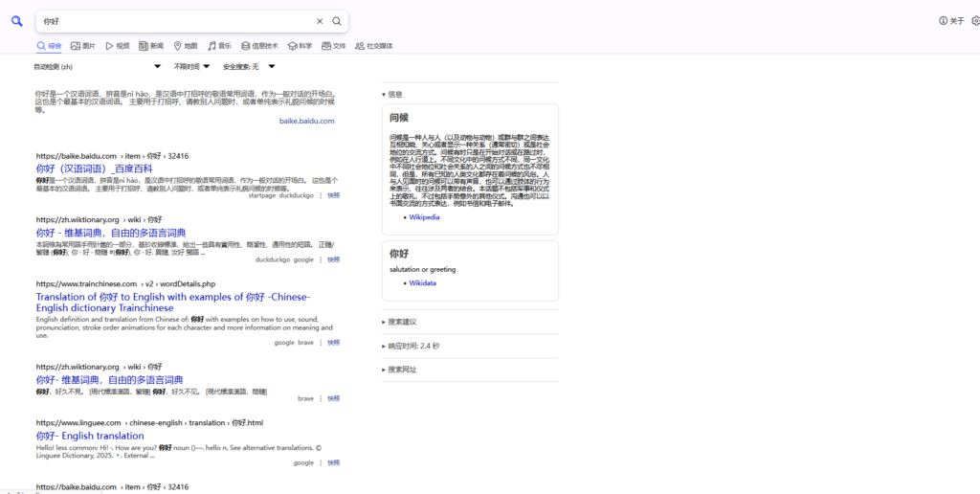This screenshot has width=980, height=494.
Task: Click the search submit magnifier icon
Action: pyautogui.click(x=337, y=21)
